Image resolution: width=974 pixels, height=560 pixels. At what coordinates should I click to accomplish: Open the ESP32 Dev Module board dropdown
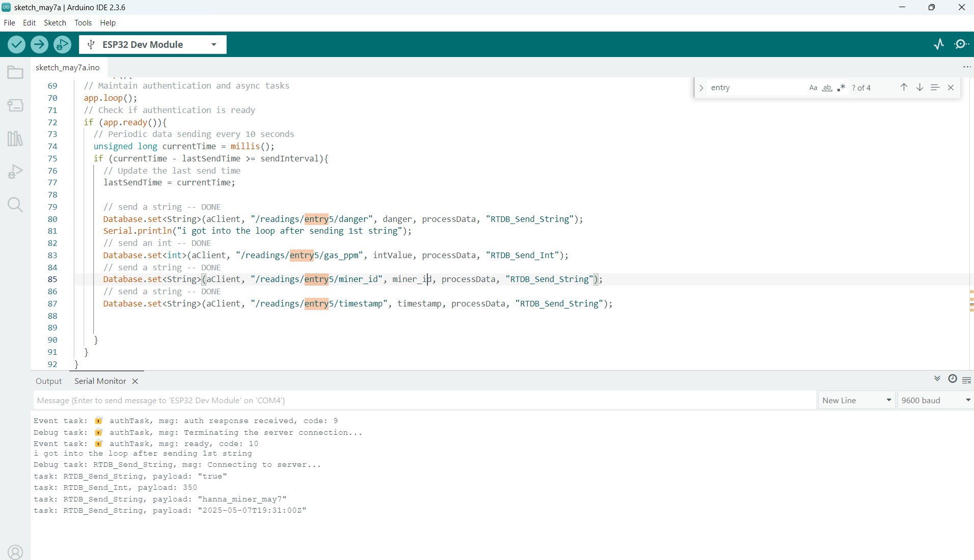click(x=153, y=45)
